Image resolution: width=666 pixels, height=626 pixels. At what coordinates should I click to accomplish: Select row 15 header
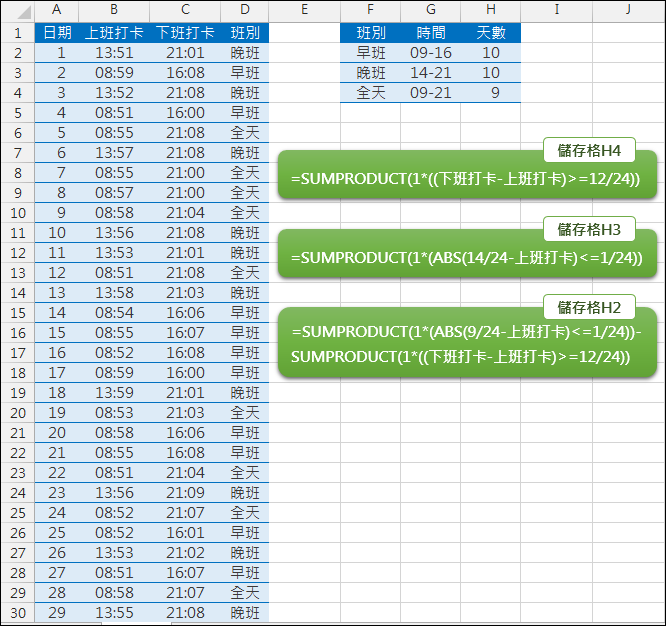coord(18,313)
